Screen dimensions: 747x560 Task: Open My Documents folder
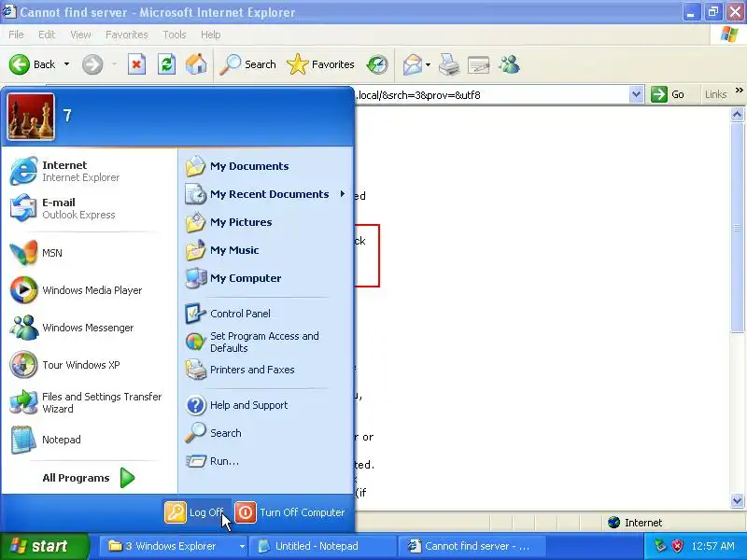pyautogui.click(x=265, y=166)
